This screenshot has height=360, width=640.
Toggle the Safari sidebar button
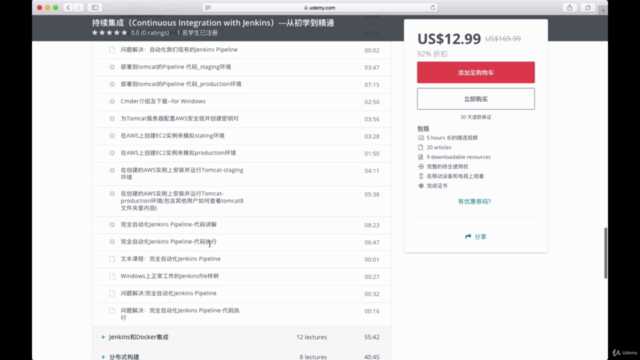click(x=95, y=7)
